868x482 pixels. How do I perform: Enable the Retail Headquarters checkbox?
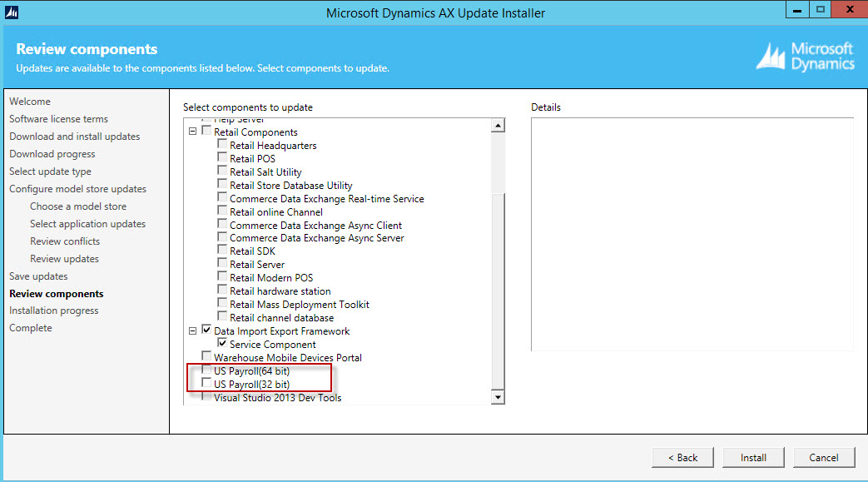pyautogui.click(x=222, y=146)
